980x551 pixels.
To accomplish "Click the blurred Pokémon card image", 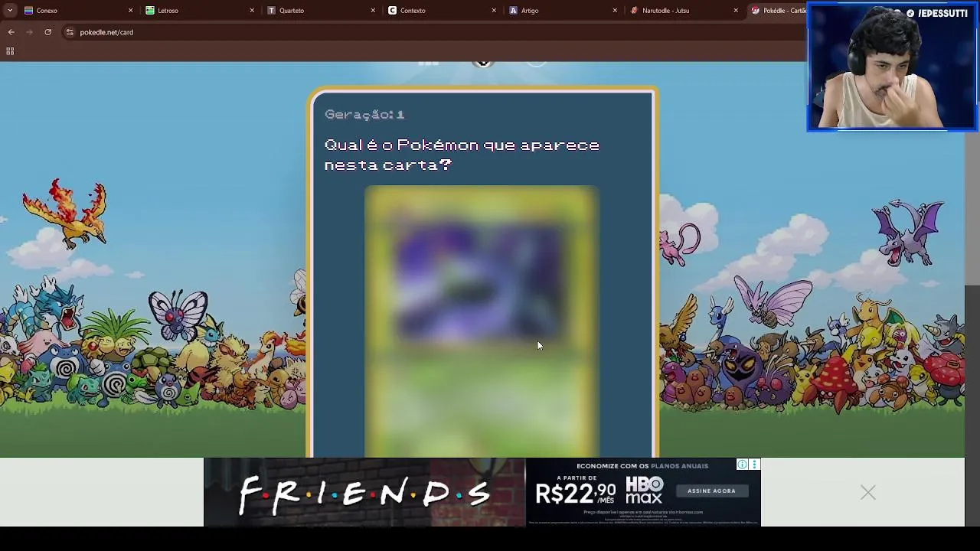I will 481,321.
